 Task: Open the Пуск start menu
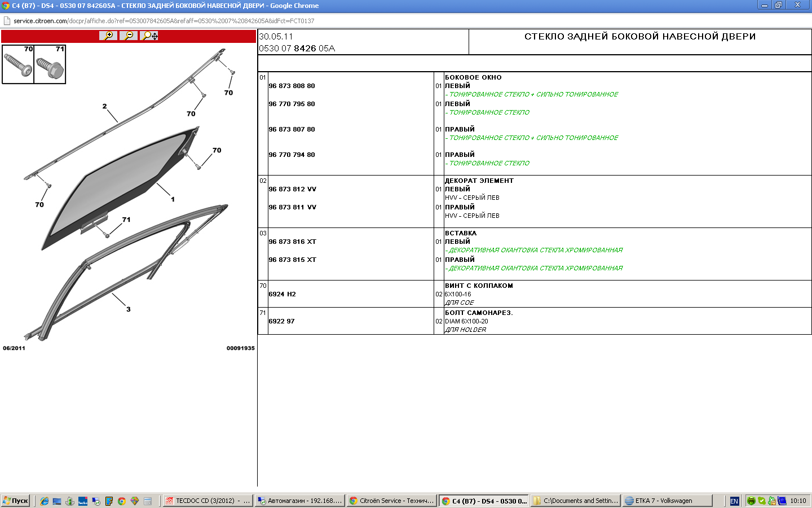(x=15, y=501)
